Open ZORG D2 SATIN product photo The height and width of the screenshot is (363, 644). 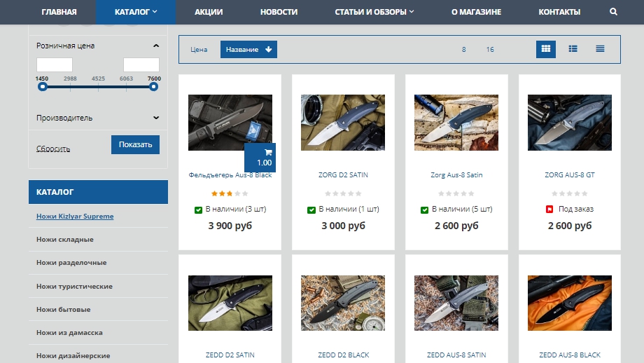pyautogui.click(x=343, y=123)
